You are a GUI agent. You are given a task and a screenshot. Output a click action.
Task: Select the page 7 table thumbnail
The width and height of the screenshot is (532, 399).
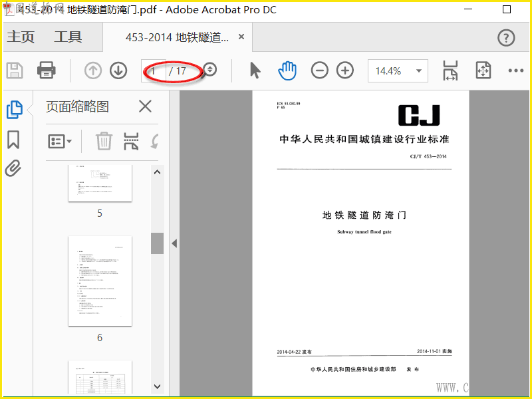click(100, 377)
